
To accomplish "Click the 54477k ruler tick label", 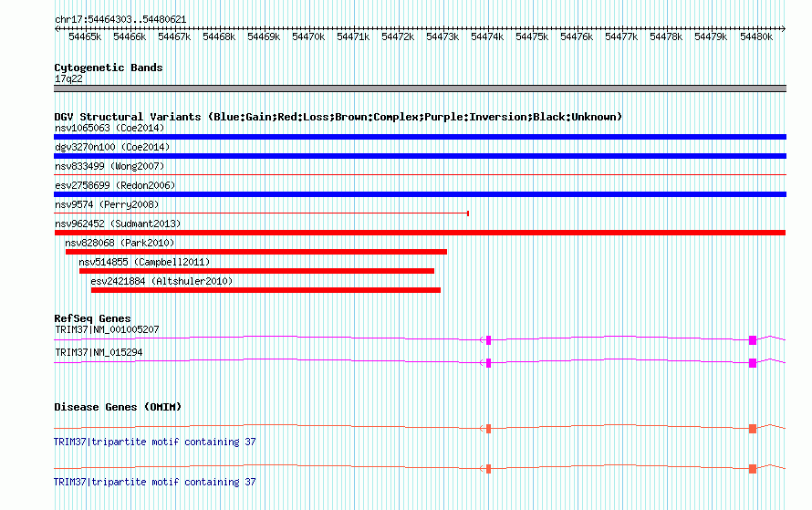I will (x=621, y=36).
